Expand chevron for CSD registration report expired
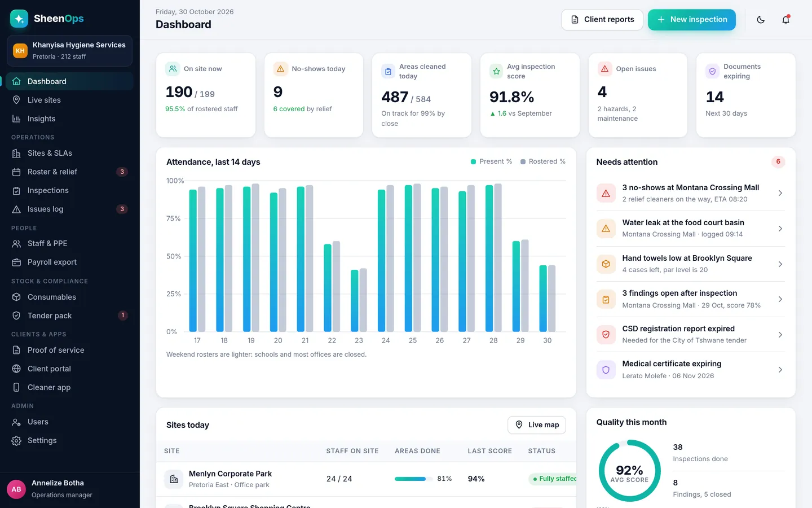Image resolution: width=812 pixels, height=508 pixels. pyautogui.click(x=780, y=335)
